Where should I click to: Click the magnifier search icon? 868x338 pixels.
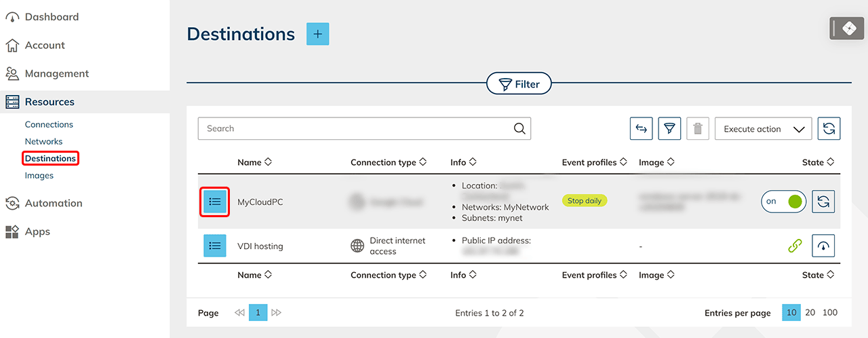[x=519, y=128]
